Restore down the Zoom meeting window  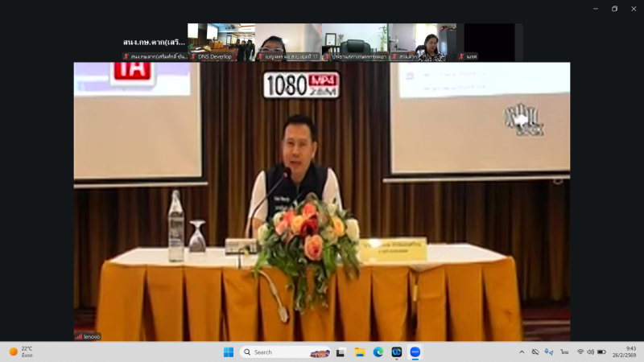point(614,9)
